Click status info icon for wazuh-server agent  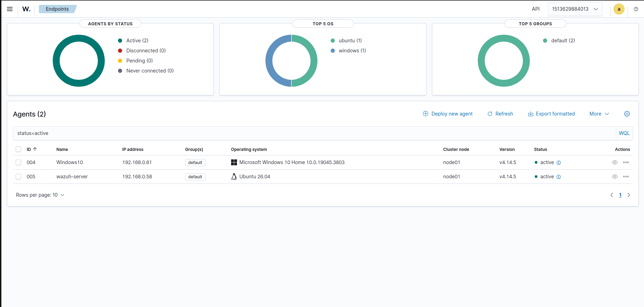point(559,177)
